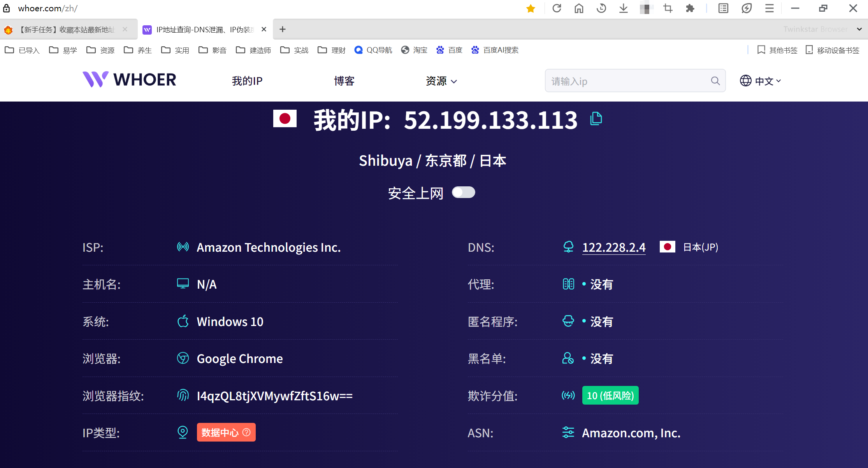Open the 移动设备书签 folder
Viewport: 868px width, 468px height.
[x=833, y=50]
